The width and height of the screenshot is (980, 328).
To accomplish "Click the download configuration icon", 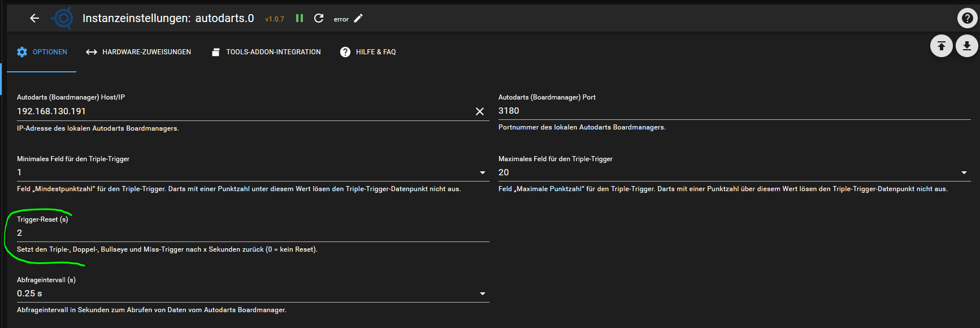I will [x=966, y=46].
